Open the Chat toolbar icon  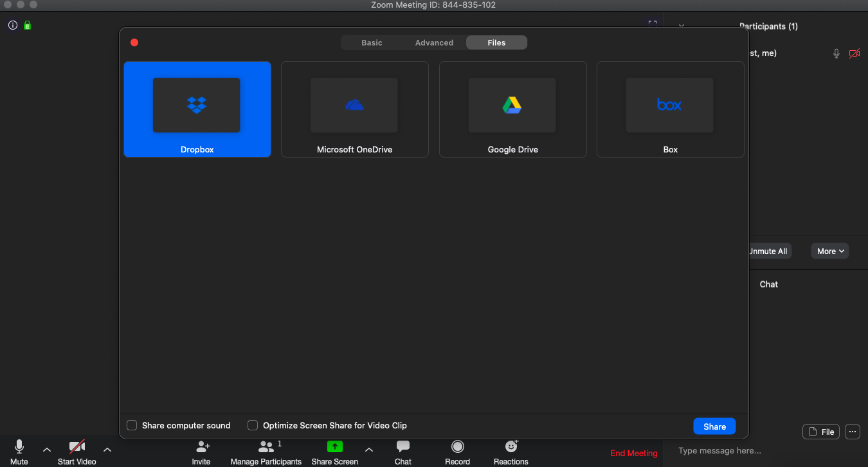pyautogui.click(x=403, y=452)
